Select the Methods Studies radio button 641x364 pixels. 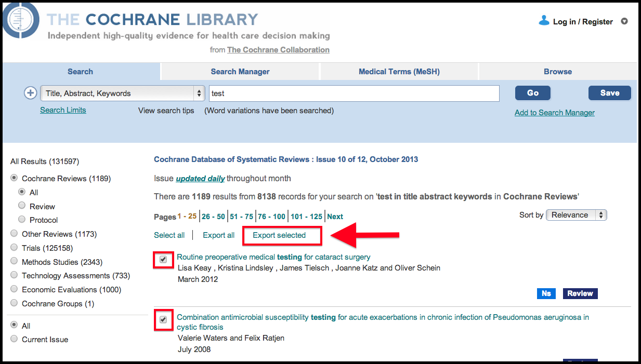14,262
